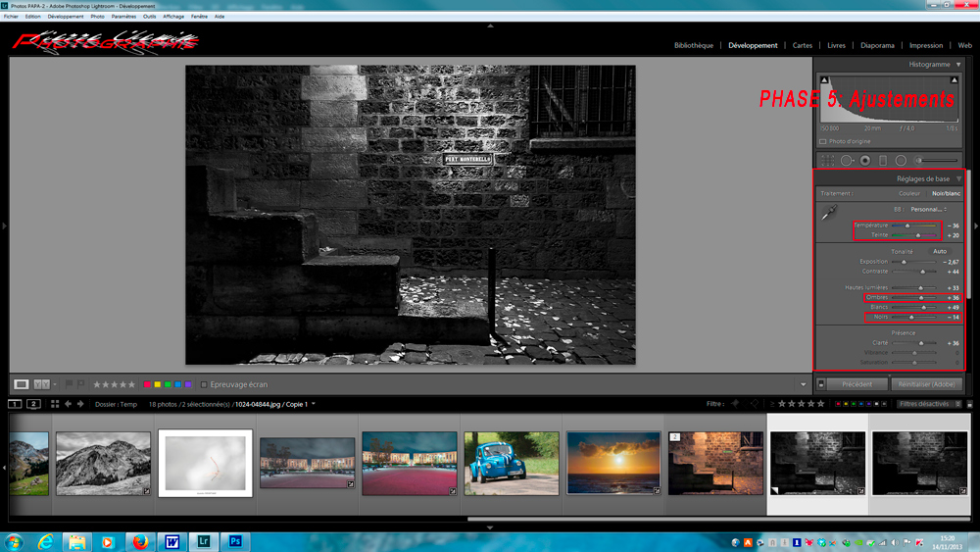The image size is (980, 552).
Task: Switch treatment to Couleur
Action: pyautogui.click(x=908, y=193)
